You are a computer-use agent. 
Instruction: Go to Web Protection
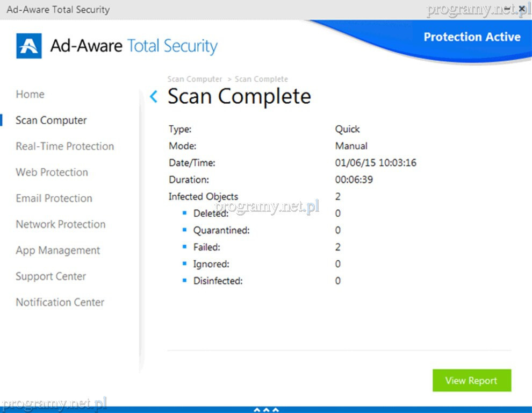52,172
